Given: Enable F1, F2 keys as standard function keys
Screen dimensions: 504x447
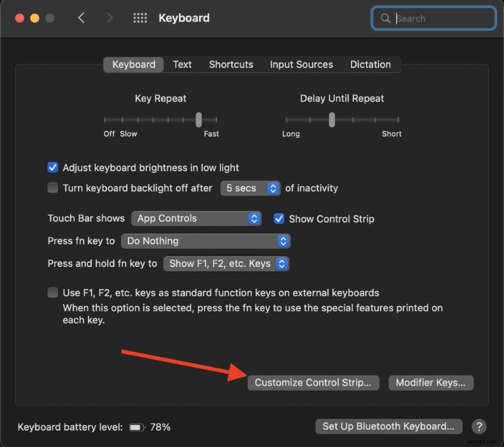Looking at the screenshot, I should pos(53,292).
